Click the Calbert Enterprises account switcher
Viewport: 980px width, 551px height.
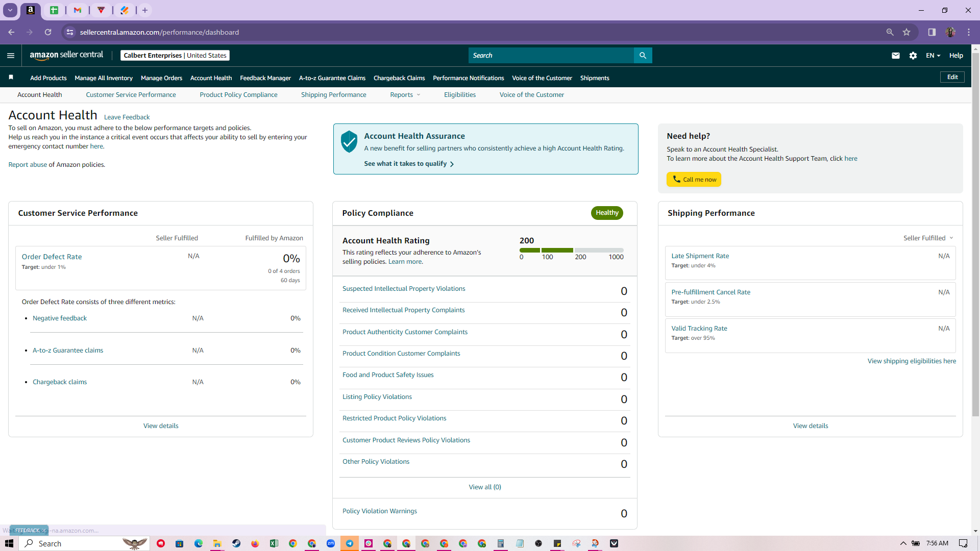(x=175, y=55)
